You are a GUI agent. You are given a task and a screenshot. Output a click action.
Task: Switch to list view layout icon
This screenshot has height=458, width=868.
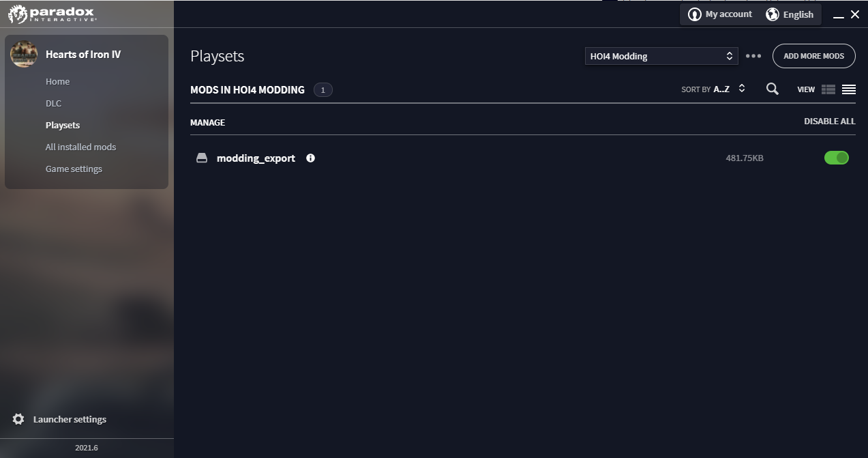pos(849,89)
